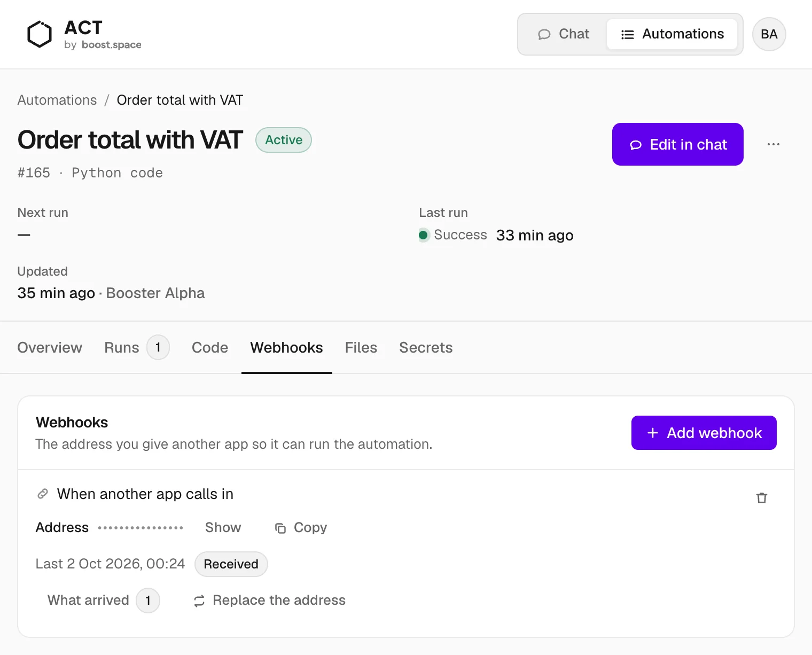812x655 pixels.
Task: Click the Automations breadcrumb link
Action: click(57, 100)
